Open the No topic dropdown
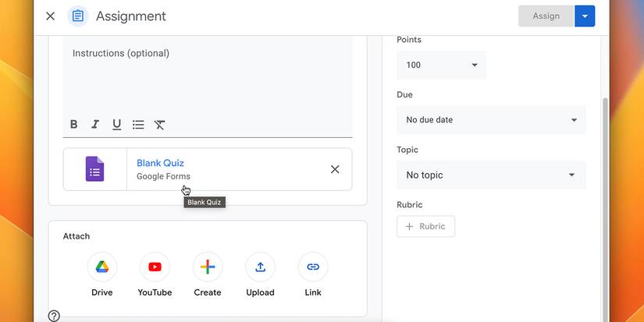The image size is (644, 322). (x=491, y=175)
